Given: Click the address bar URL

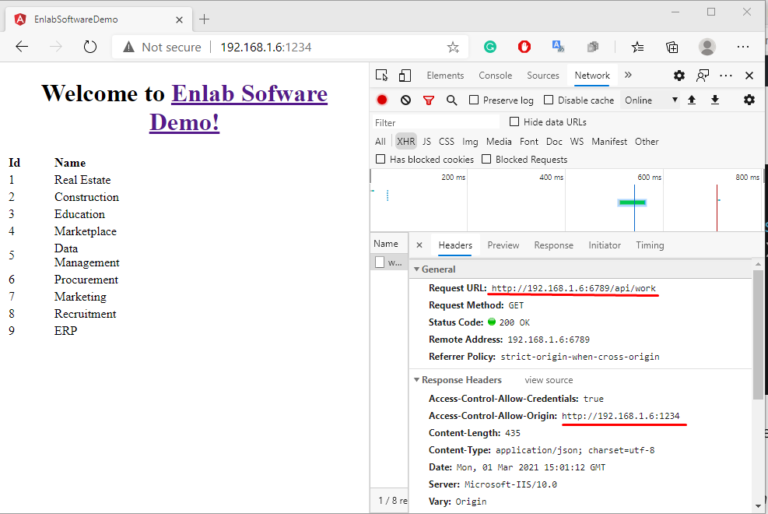Looking at the screenshot, I should [266, 47].
